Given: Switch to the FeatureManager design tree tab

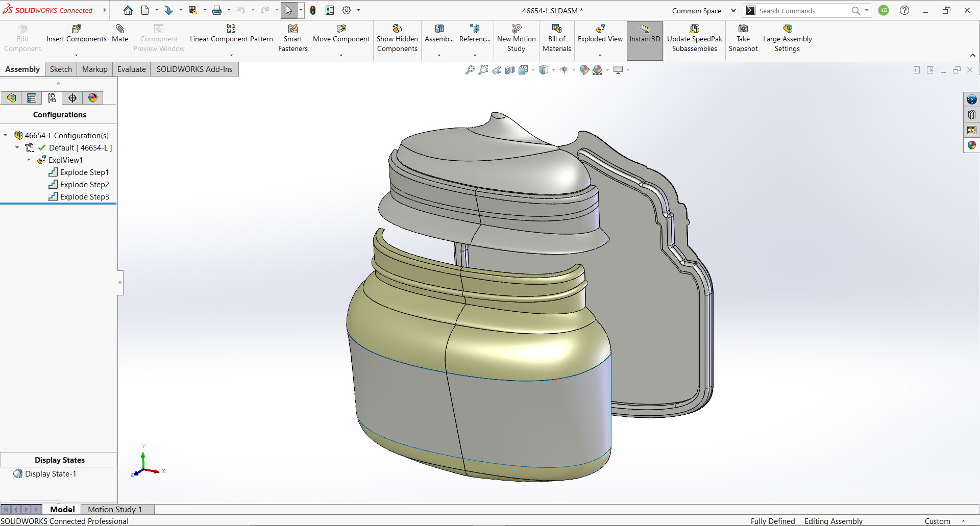Looking at the screenshot, I should point(11,97).
